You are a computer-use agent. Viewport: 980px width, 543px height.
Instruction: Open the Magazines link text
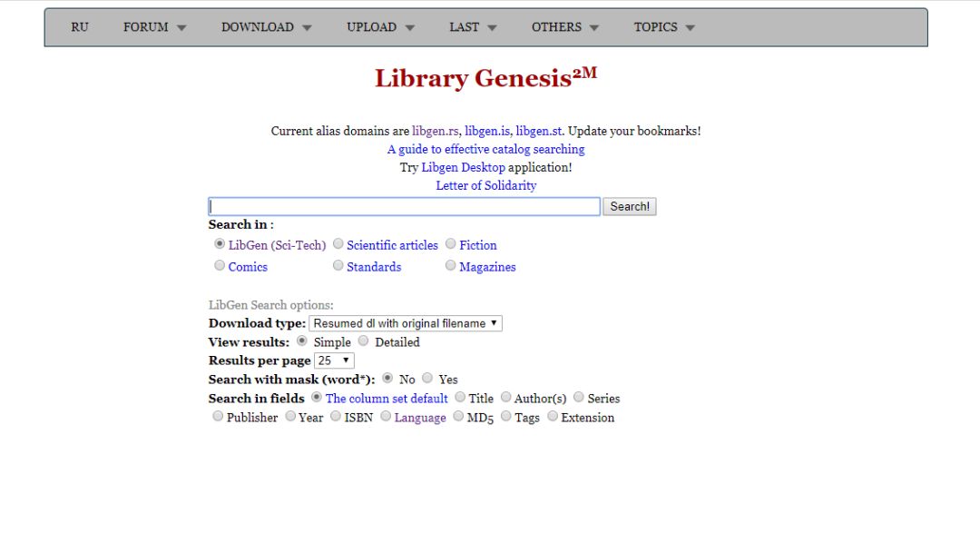point(487,267)
